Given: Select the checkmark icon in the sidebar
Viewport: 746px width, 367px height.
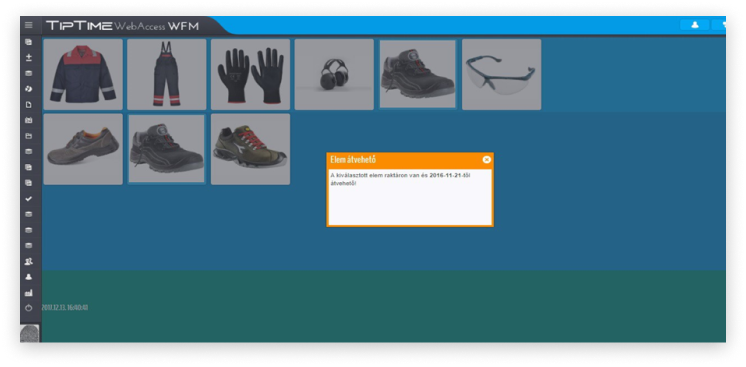Looking at the screenshot, I should 29,198.
